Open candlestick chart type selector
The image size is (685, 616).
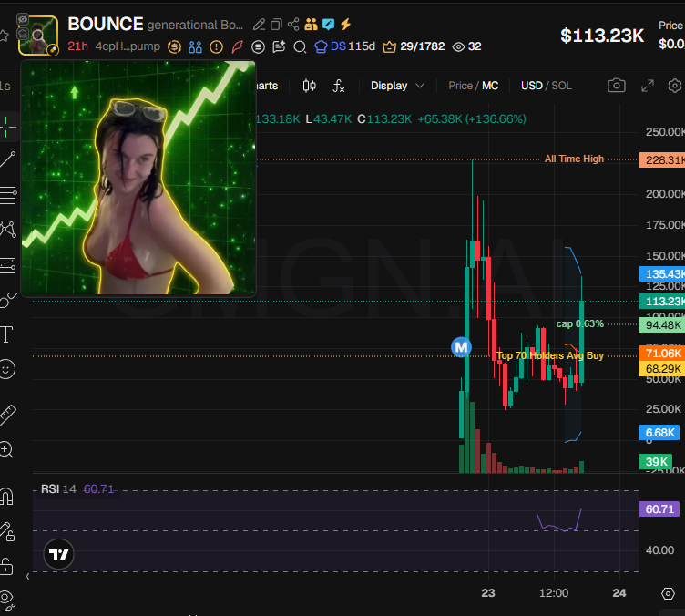(310, 86)
